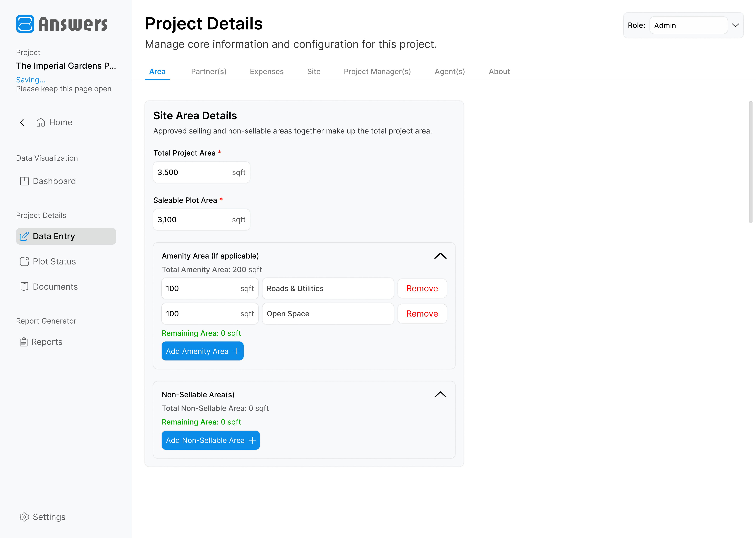The height and width of the screenshot is (538, 756).
Task: Open Reports in Report Generator
Action: click(x=41, y=342)
